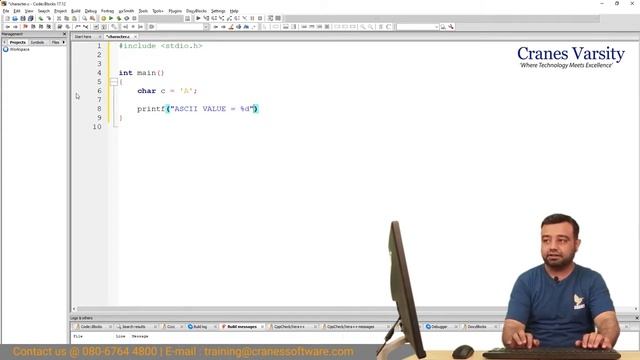The width and height of the screenshot is (640, 360).
Task: Stop the debugger session
Action: tap(260, 18)
